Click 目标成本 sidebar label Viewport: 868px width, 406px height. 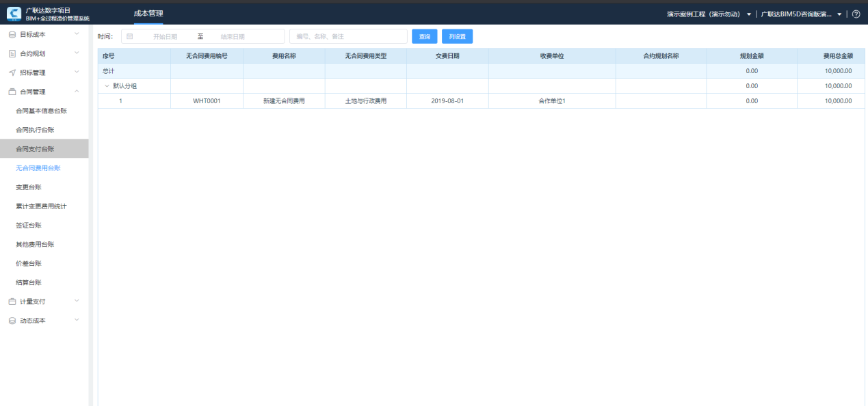pos(33,34)
